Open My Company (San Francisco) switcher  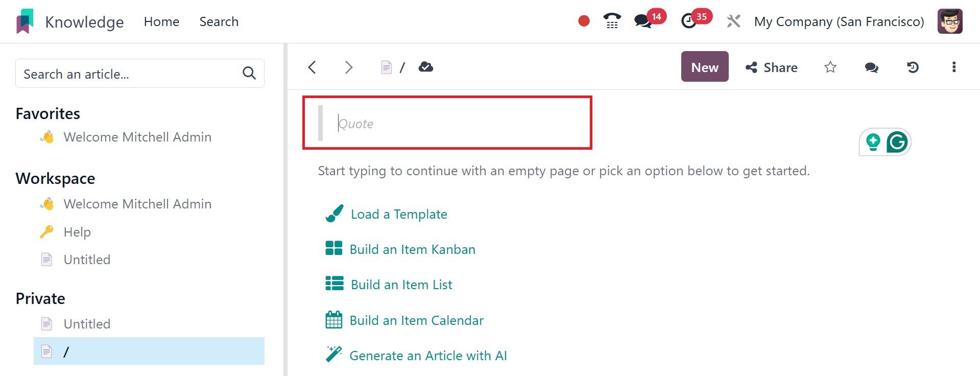pyautogui.click(x=839, y=21)
